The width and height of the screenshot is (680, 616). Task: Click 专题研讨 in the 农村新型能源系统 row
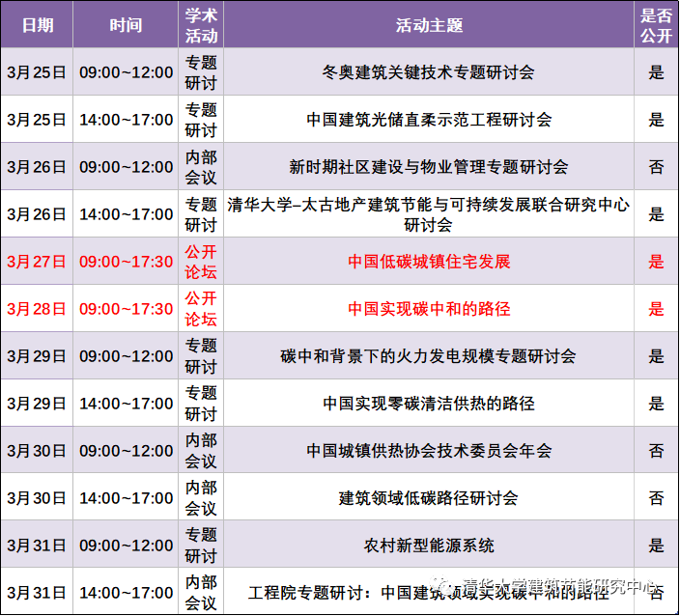pos(201,545)
